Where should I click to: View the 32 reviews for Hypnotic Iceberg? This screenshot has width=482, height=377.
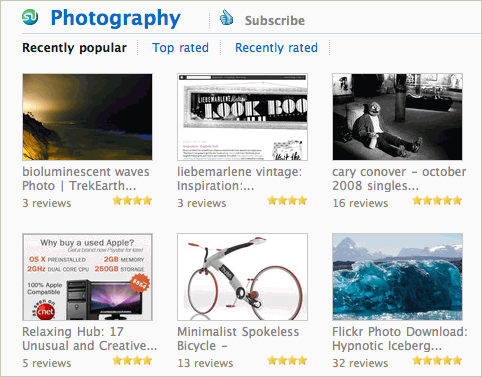[x=360, y=363]
